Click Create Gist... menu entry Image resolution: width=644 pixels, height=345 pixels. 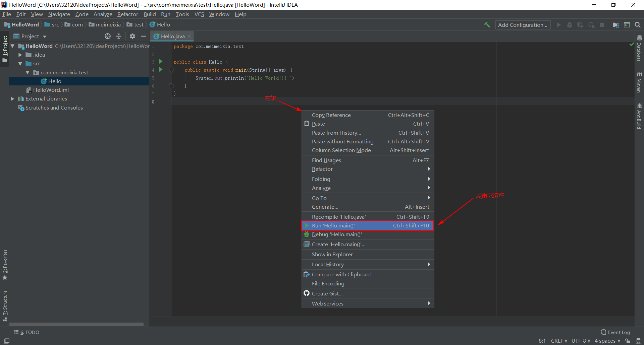368,294
